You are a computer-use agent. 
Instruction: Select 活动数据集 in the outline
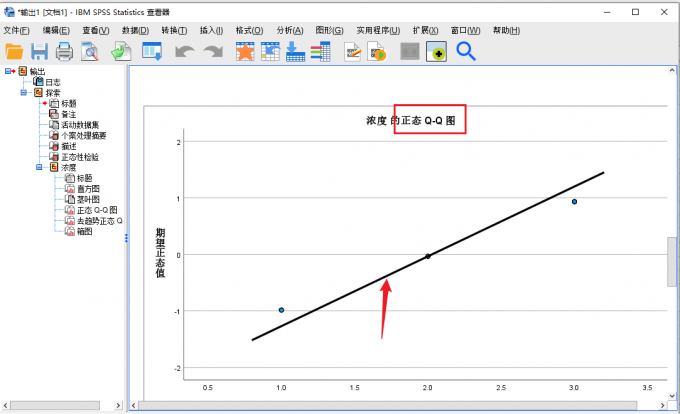coord(80,125)
